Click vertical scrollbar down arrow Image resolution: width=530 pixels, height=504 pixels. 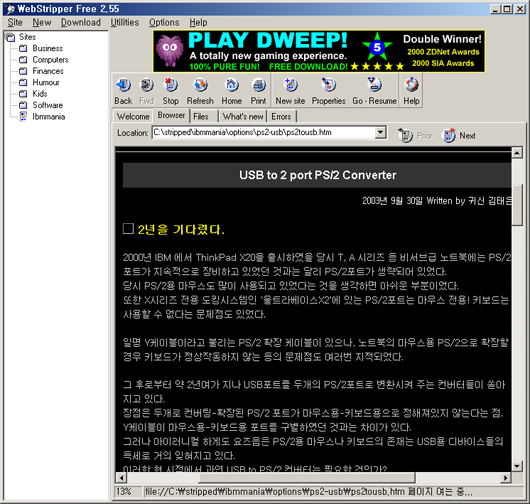tap(517, 466)
